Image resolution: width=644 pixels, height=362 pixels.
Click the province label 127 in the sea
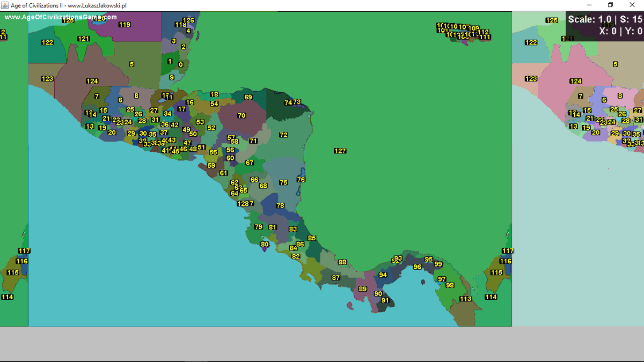340,151
